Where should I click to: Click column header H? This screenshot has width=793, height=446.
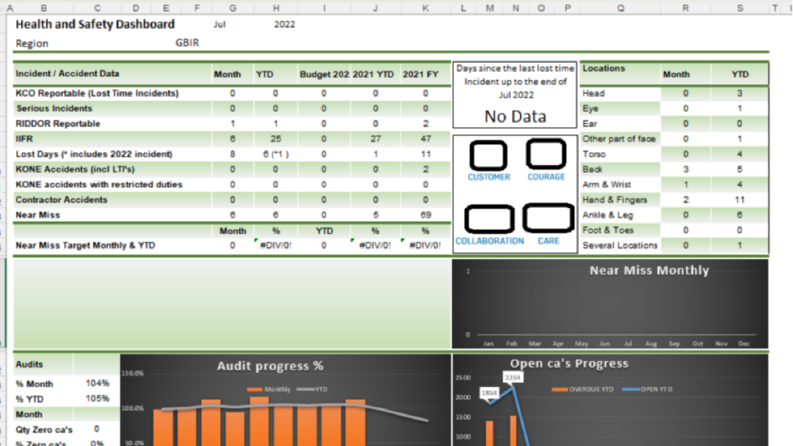tap(276, 8)
